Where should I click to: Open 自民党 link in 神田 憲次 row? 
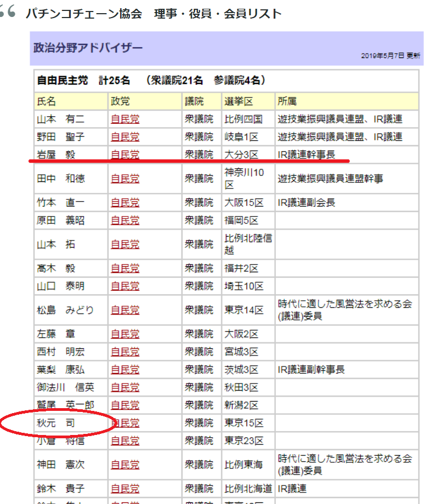click(125, 465)
